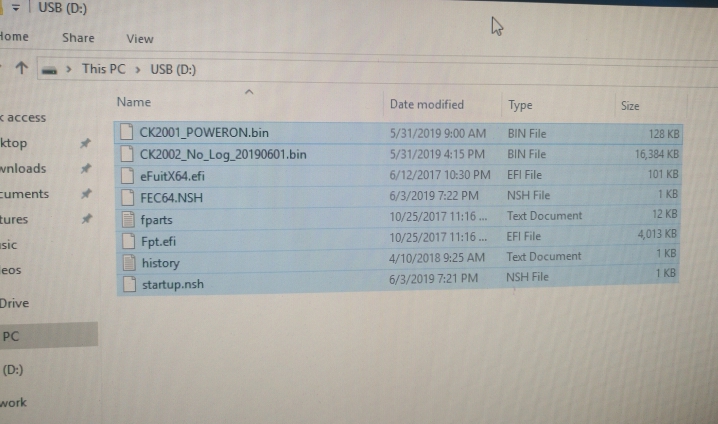
Task: Select Network in the navigation pane
Action: tap(13, 402)
